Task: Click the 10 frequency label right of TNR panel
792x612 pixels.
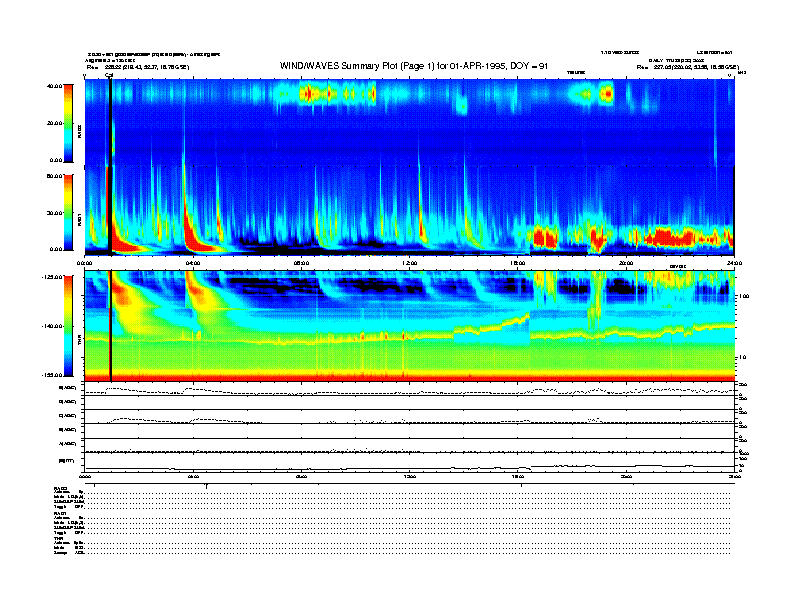Action: 741,358
